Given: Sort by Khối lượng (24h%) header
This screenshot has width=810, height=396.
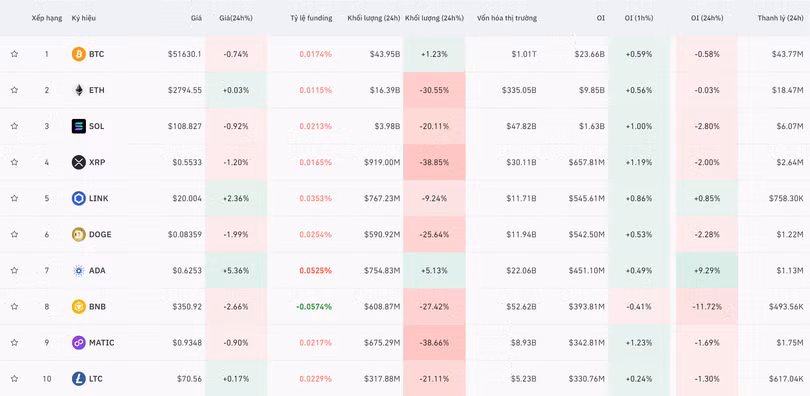Looking at the screenshot, I should [434, 18].
